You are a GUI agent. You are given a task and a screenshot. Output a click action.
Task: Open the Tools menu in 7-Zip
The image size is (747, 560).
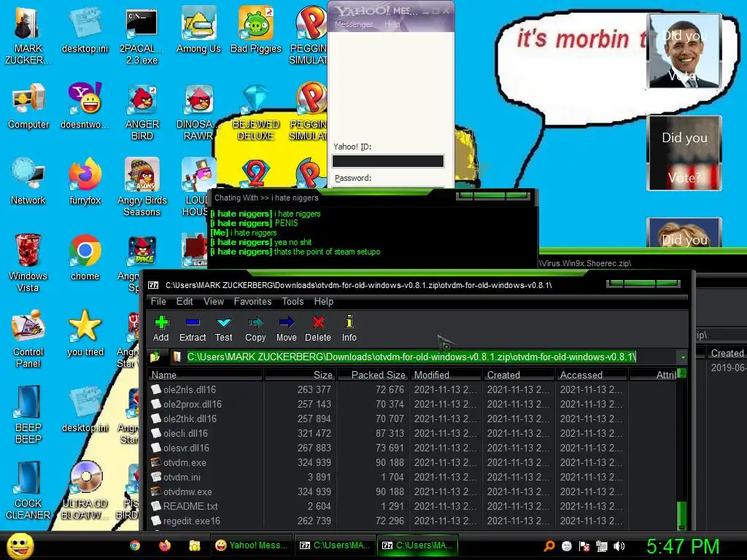click(293, 301)
